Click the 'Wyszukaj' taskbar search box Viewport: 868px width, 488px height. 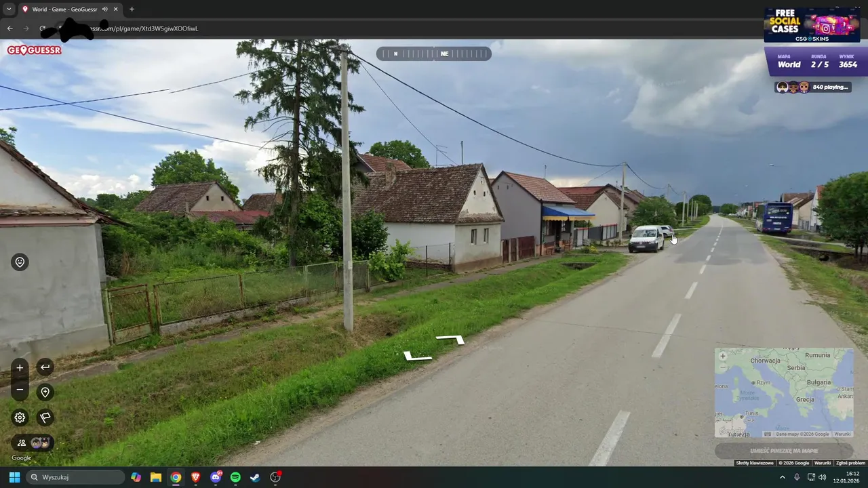[x=75, y=477]
